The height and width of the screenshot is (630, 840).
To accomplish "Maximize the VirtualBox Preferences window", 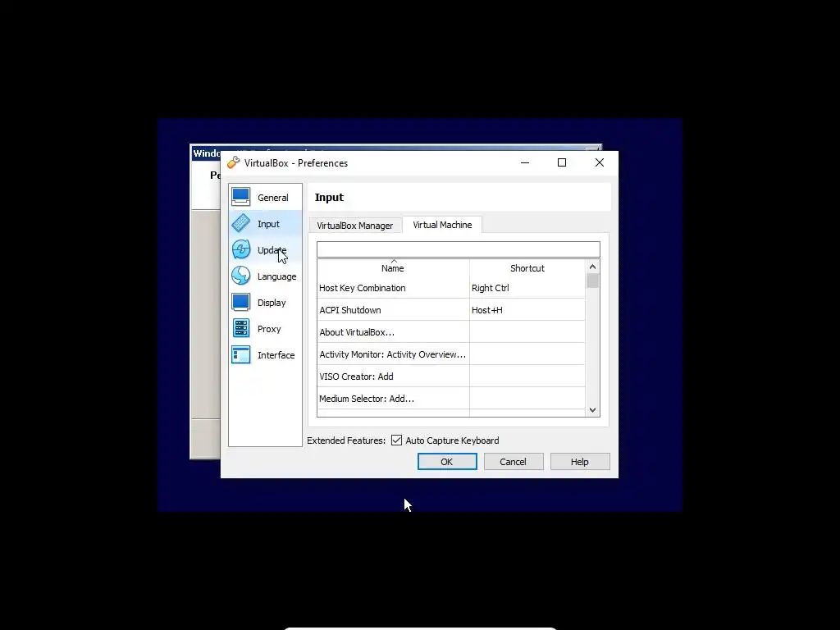I will tap(562, 163).
